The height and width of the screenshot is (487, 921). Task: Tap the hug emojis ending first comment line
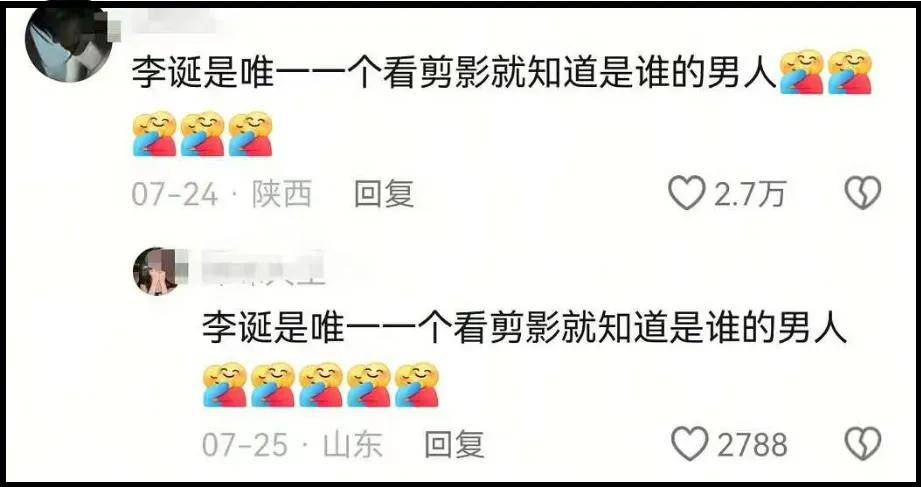coord(826,72)
